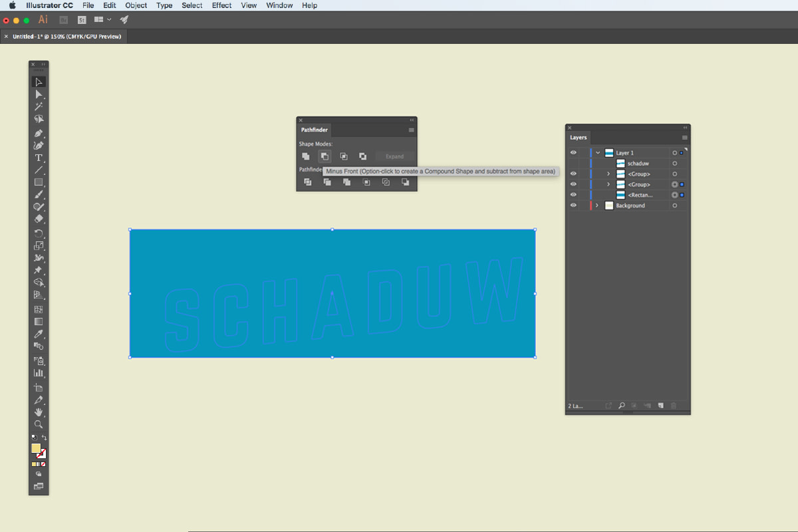Click Delete Selection trash in Layers panel
The width and height of the screenshot is (798, 532).
[x=674, y=406]
